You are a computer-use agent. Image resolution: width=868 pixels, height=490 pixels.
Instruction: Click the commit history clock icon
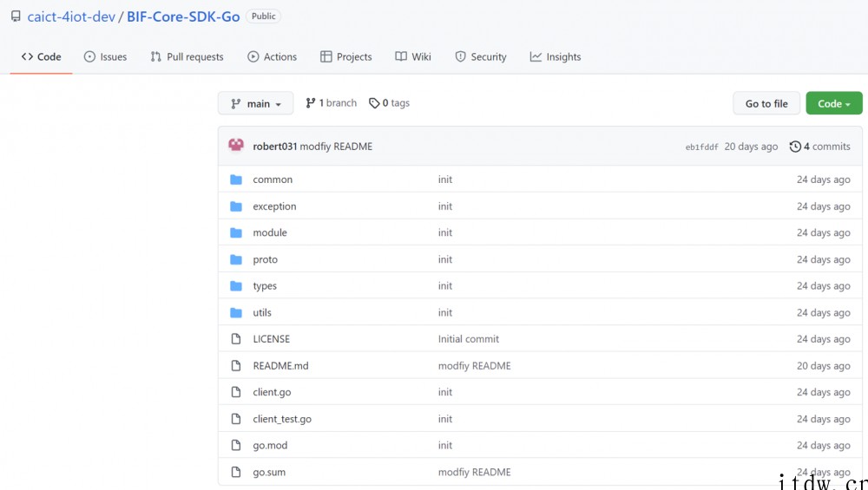click(x=795, y=147)
